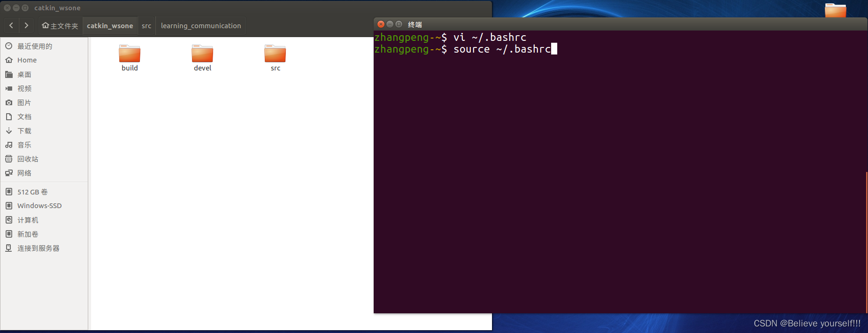Open the desktop folder icon at top right
Viewport: 868px width, 333px height.
[836, 10]
